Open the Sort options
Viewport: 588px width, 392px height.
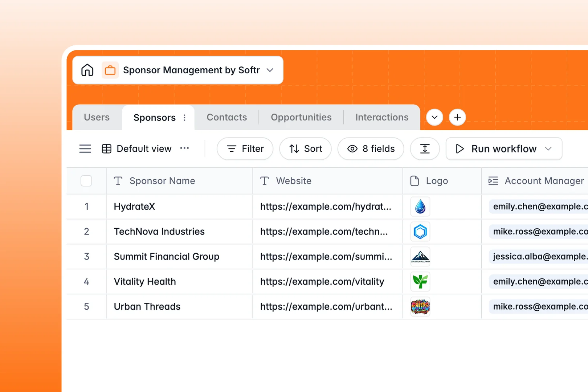tap(305, 149)
